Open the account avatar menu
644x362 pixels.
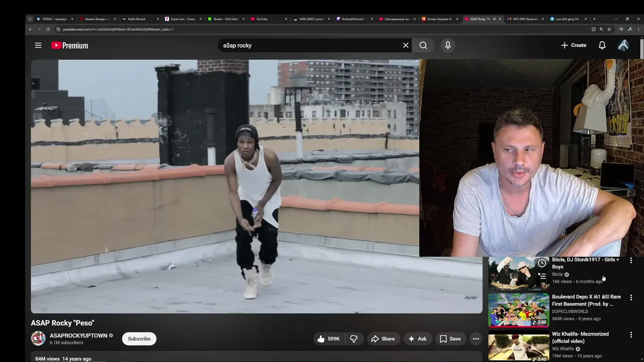pyautogui.click(x=623, y=45)
